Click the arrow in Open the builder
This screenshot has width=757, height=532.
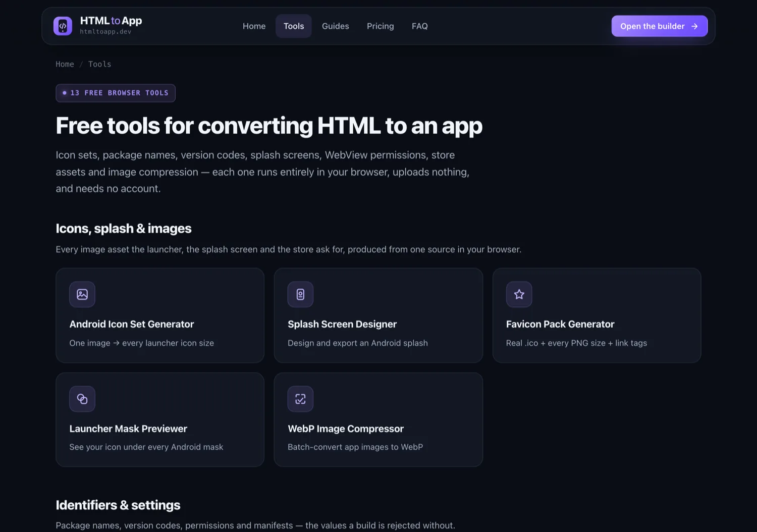694,26
